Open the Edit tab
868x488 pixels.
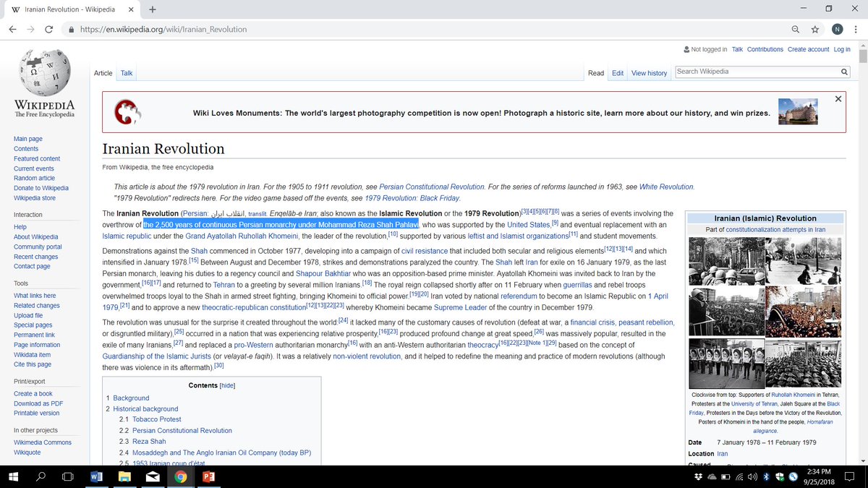618,73
